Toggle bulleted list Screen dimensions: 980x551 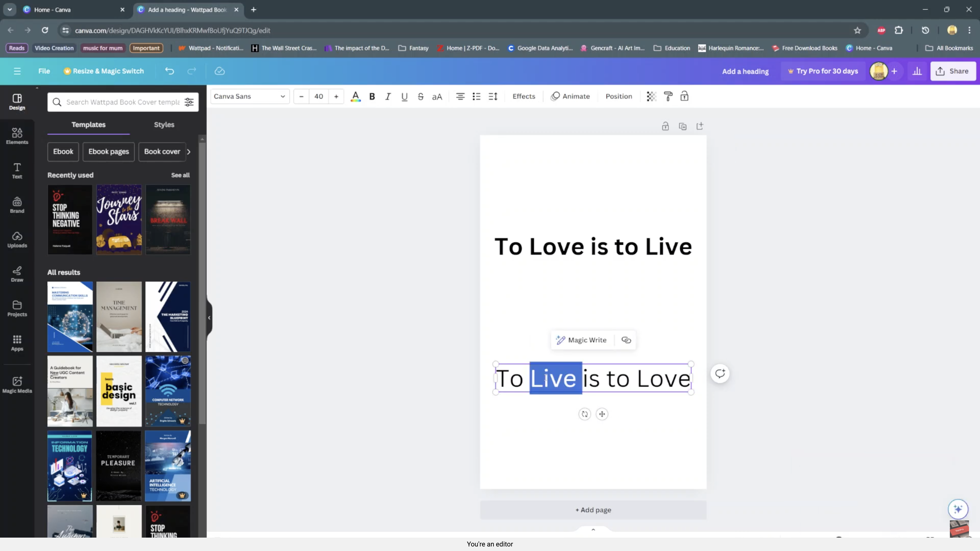[x=476, y=97]
